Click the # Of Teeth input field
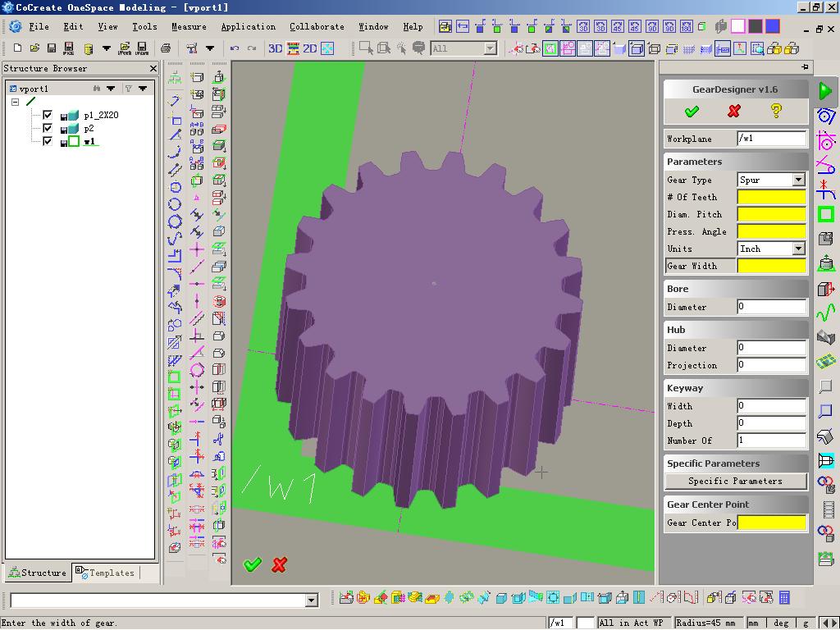This screenshot has width=840, height=630. (771, 197)
